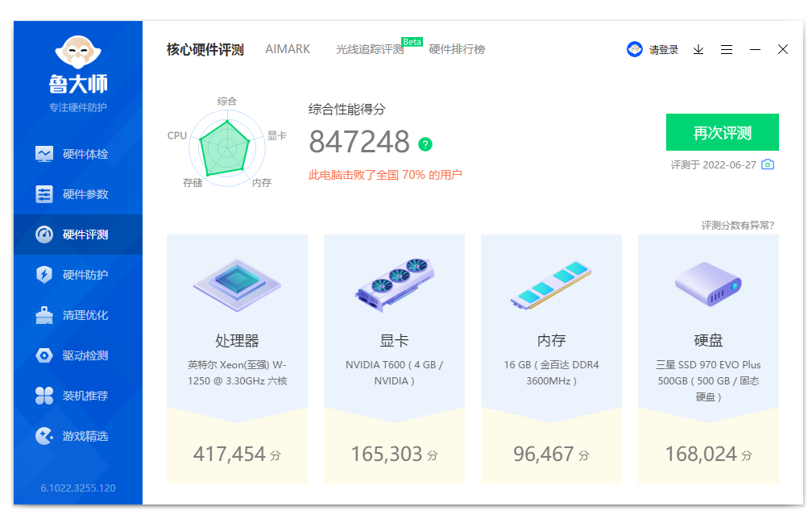Viewport: 812px width, 519px height.
Task: Click the 游戏精选 game icon
Action: point(44,436)
